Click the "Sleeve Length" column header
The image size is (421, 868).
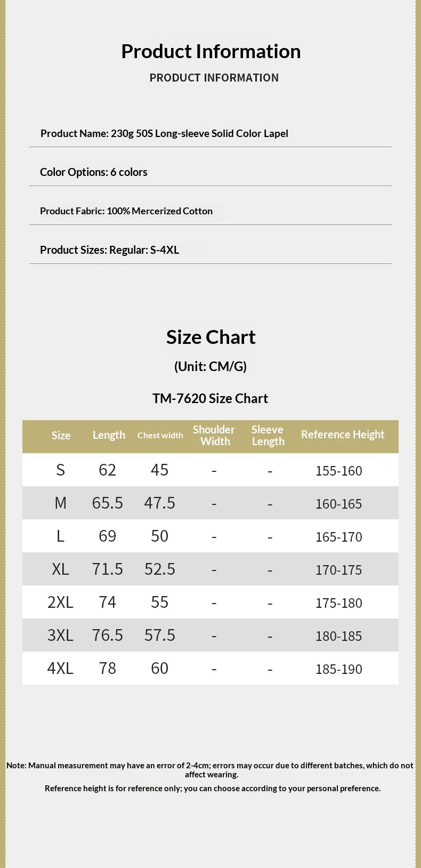tap(268, 436)
